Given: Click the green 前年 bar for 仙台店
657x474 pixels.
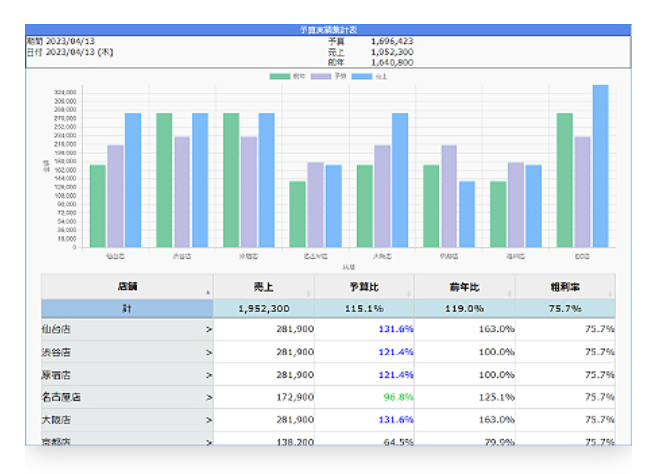Looking at the screenshot, I should click(98, 205).
